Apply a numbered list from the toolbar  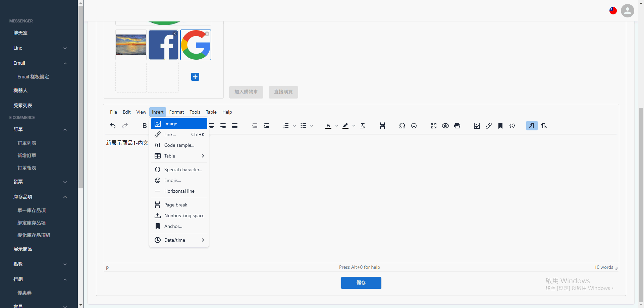coord(286,126)
